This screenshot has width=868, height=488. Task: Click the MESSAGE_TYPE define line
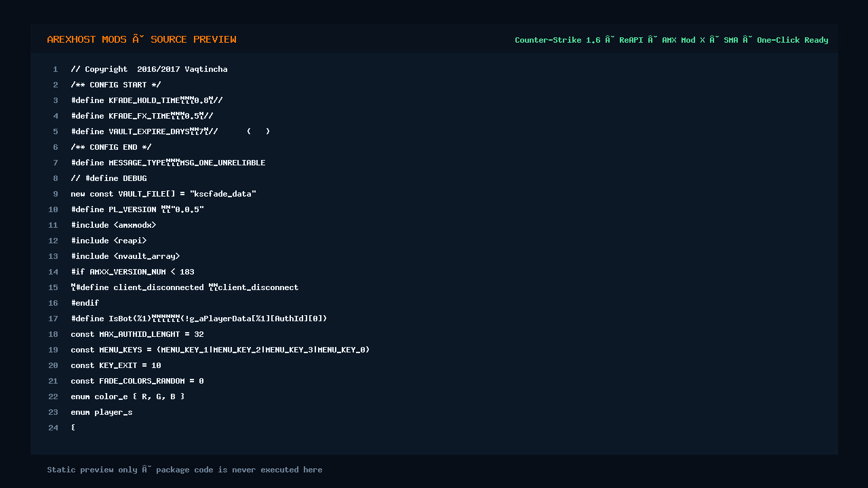coord(168,163)
